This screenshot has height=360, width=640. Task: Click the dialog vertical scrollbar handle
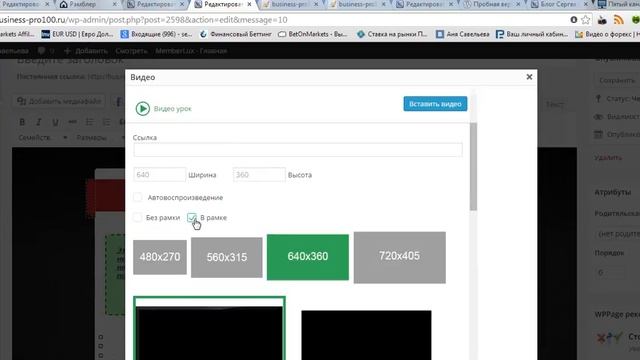tap(473, 167)
